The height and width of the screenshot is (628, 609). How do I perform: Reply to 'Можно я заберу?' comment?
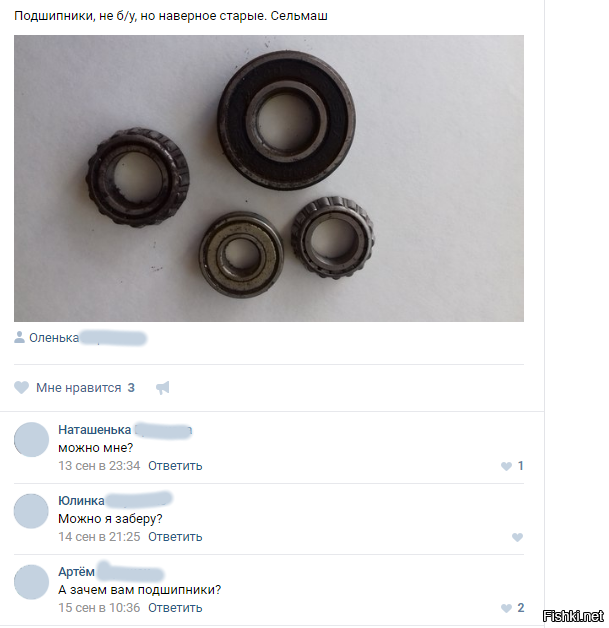click(x=175, y=537)
